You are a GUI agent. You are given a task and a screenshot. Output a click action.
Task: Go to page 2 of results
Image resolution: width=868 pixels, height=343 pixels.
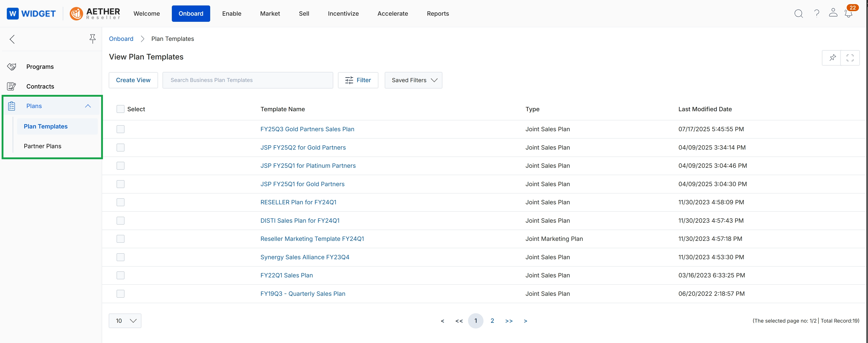pos(492,321)
